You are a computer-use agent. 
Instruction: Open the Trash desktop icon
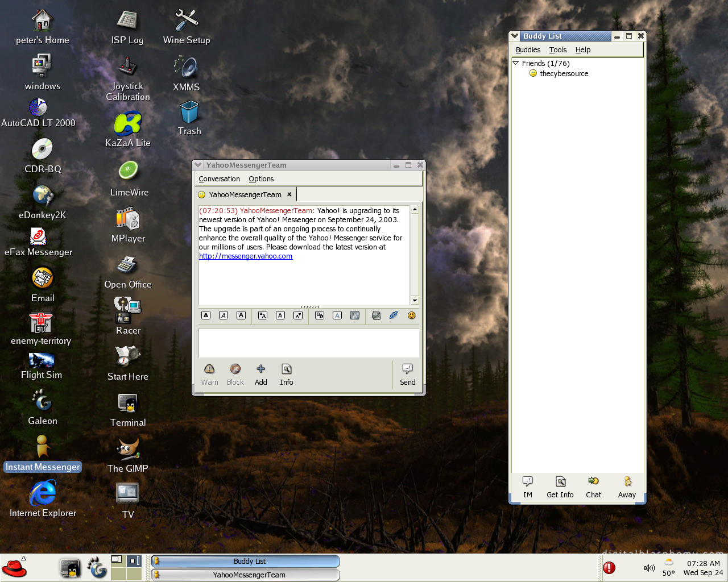tap(189, 118)
